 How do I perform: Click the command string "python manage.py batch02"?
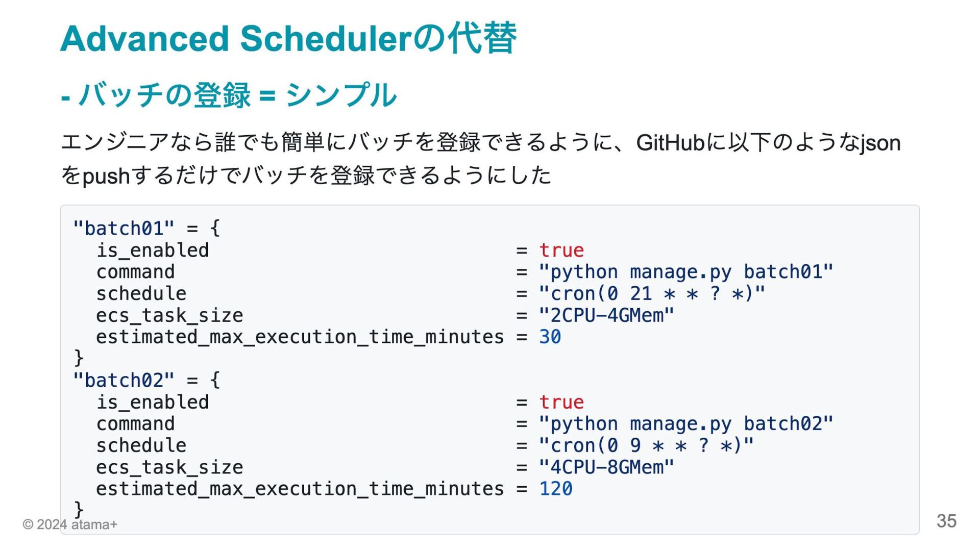click(686, 424)
